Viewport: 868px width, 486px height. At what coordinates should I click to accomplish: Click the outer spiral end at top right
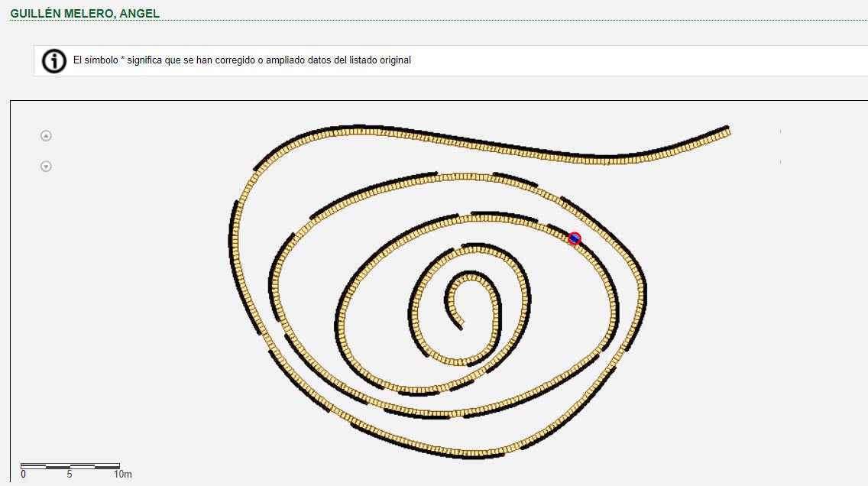[x=726, y=131]
